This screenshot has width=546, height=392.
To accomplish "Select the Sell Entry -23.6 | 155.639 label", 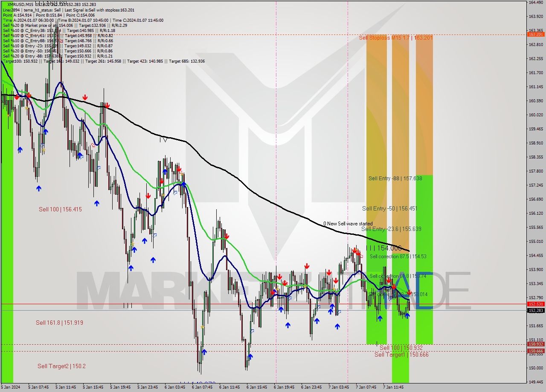I will [x=391, y=229].
